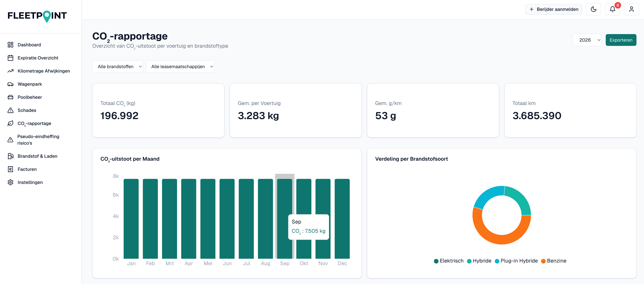This screenshot has width=644, height=284.
Task: Click the CO₂-rapportage leaf icon
Action: [10, 123]
